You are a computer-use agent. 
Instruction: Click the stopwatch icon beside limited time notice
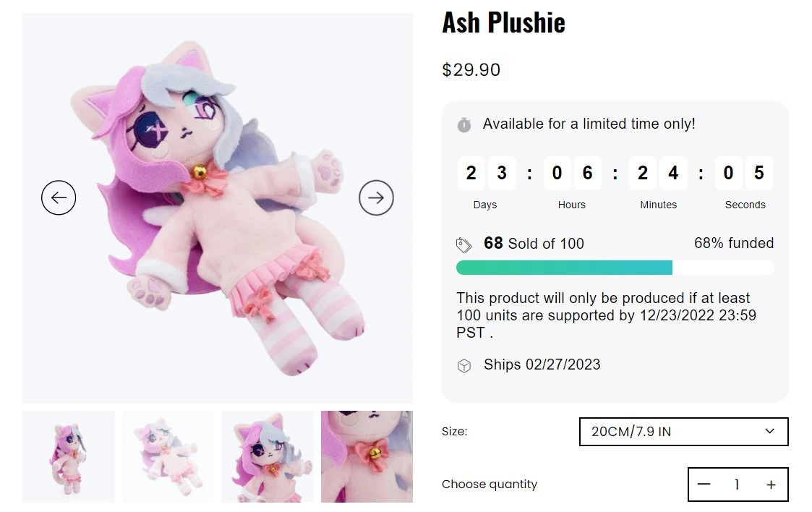point(464,125)
